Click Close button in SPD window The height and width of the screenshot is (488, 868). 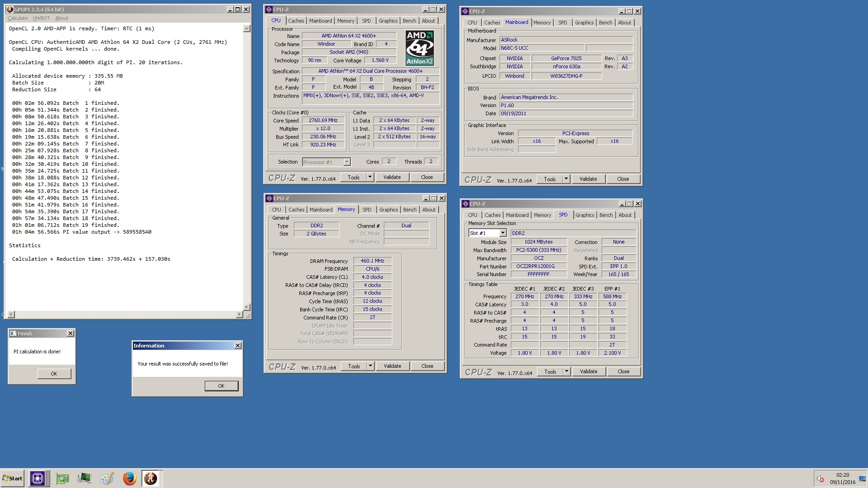point(623,371)
